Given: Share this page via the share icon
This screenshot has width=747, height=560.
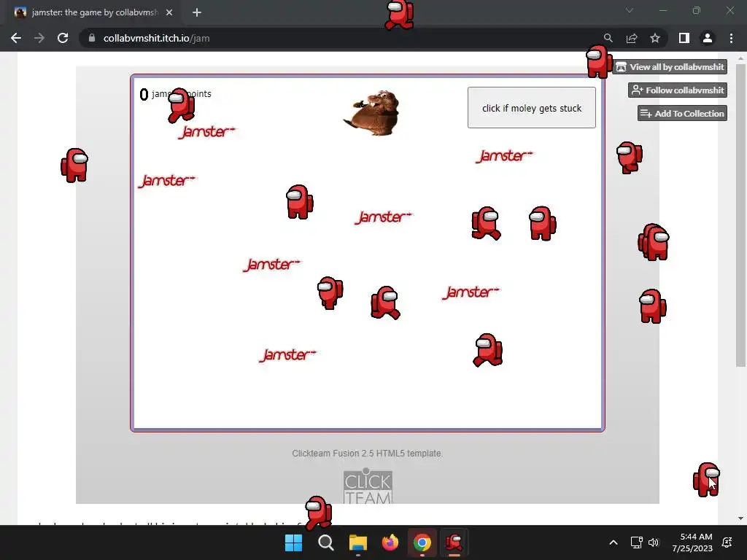Looking at the screenshot, I should pos(632,38).
